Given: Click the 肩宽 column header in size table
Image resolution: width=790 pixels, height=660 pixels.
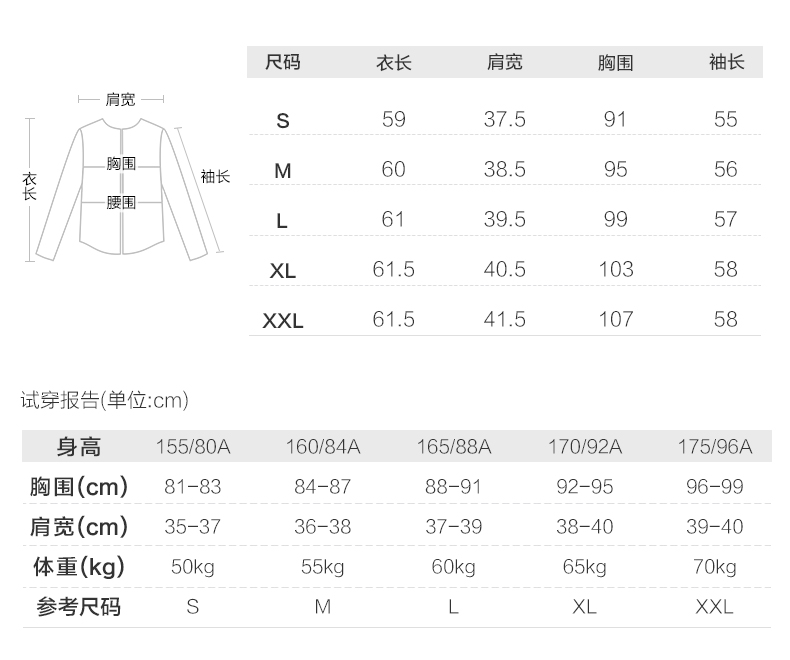Looking at the screenshot, I should click(504, 63).
